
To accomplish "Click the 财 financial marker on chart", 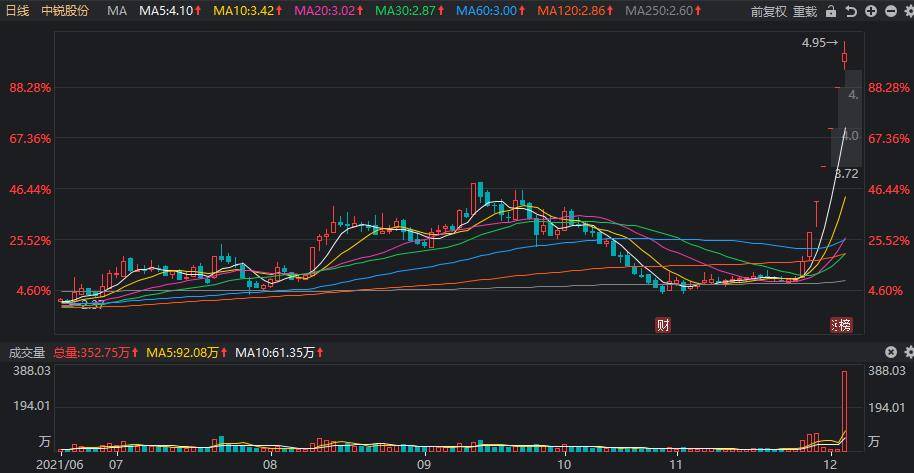I will coord(662,325).
